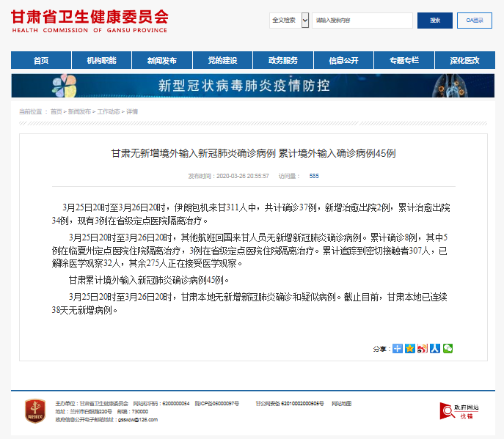Click the paragraph mentioning 伊朗包机来甘311人

coord(251,214)
